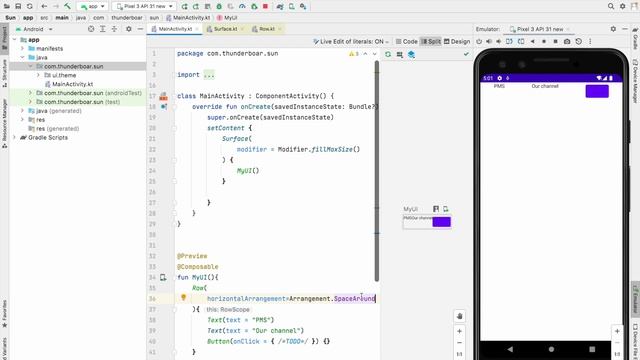Build project with the hammer icon

[67, 7]
